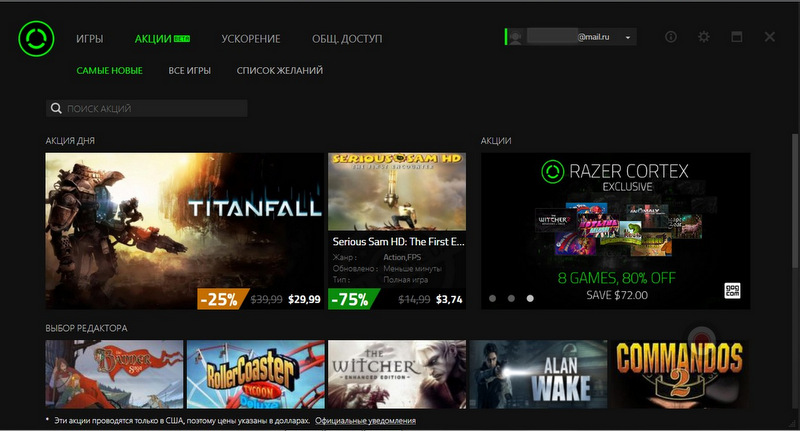
Task: Click the -75% Serious Sam discount badge
Action: (x=352, y=299)
